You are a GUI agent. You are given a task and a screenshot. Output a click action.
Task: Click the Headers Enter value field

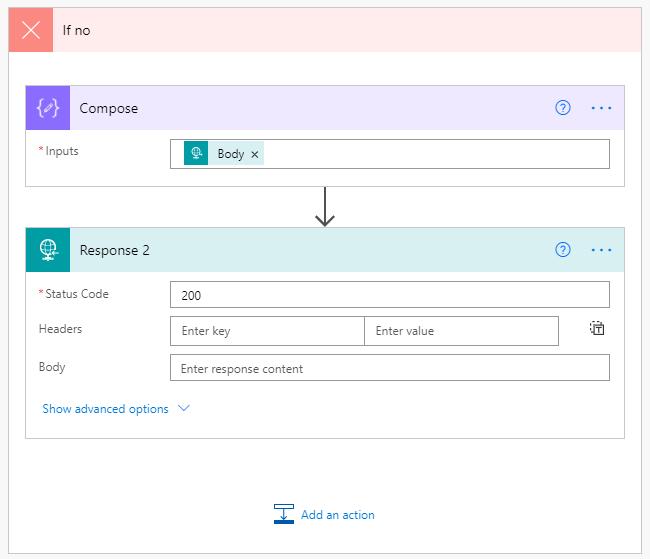coord(461,331)
